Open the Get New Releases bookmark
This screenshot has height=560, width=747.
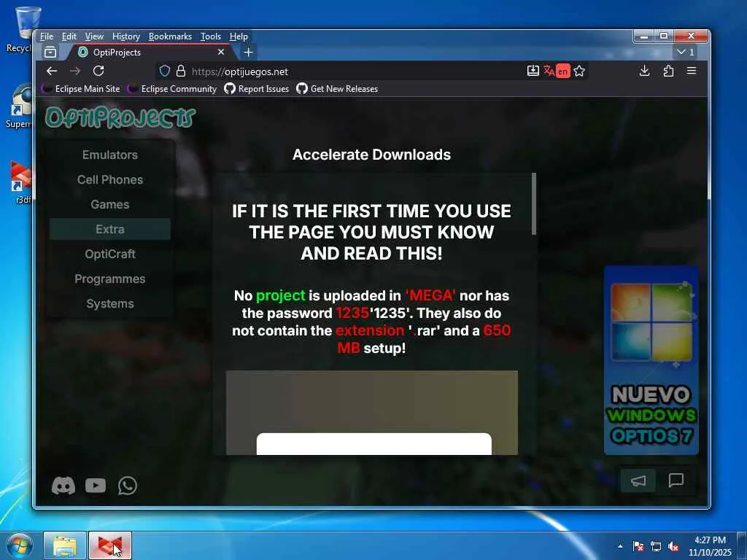coord(337,88)
